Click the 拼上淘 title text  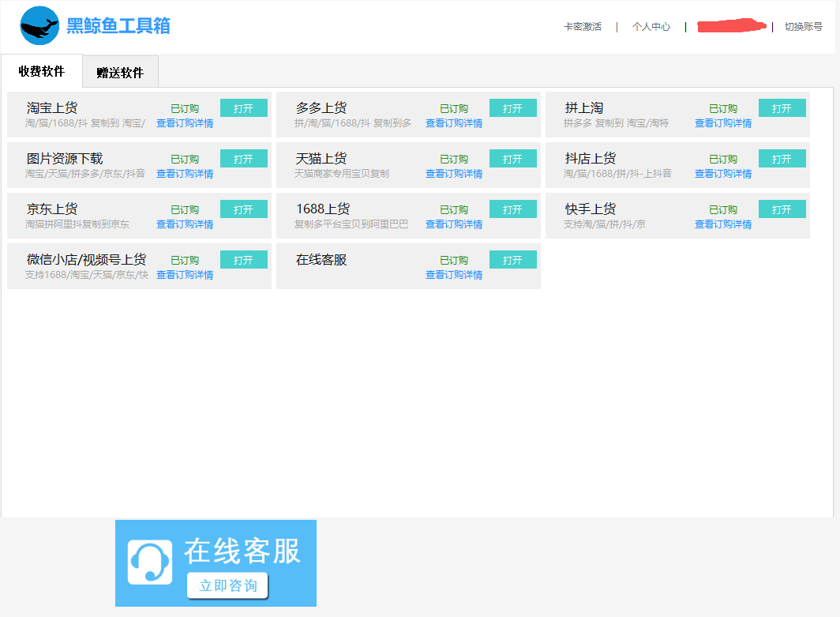584,107
